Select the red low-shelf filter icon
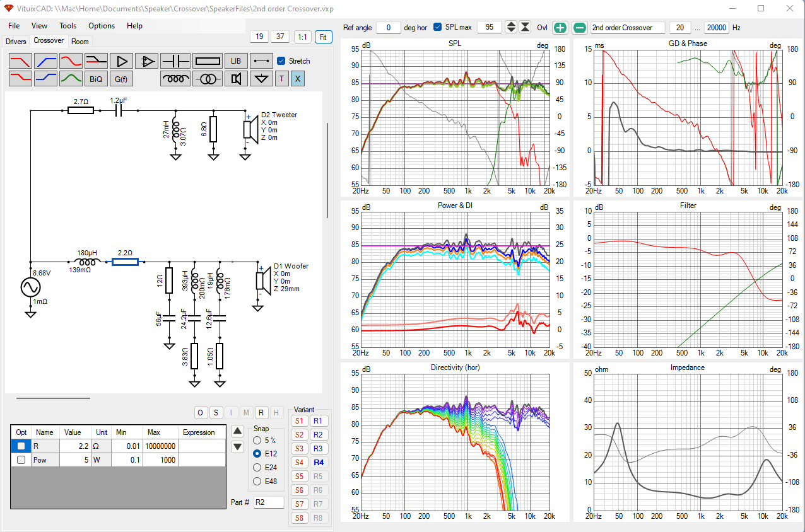 click(21, 79)
